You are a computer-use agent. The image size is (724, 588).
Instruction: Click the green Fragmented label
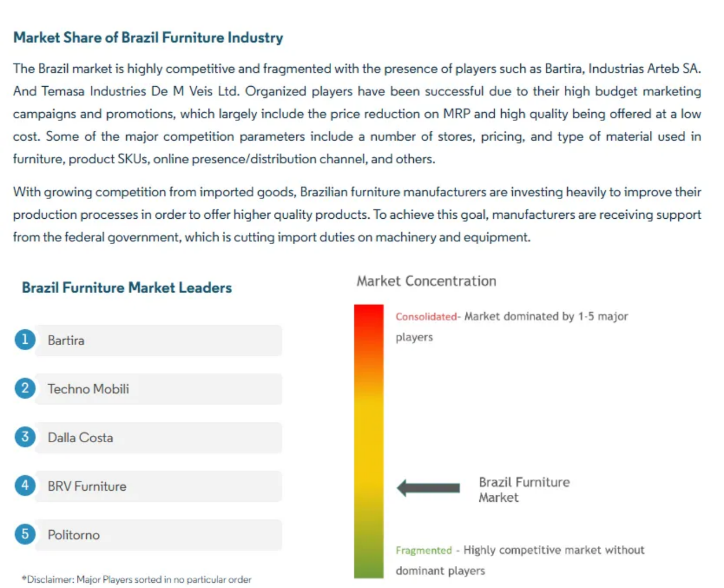click(424, 550)
